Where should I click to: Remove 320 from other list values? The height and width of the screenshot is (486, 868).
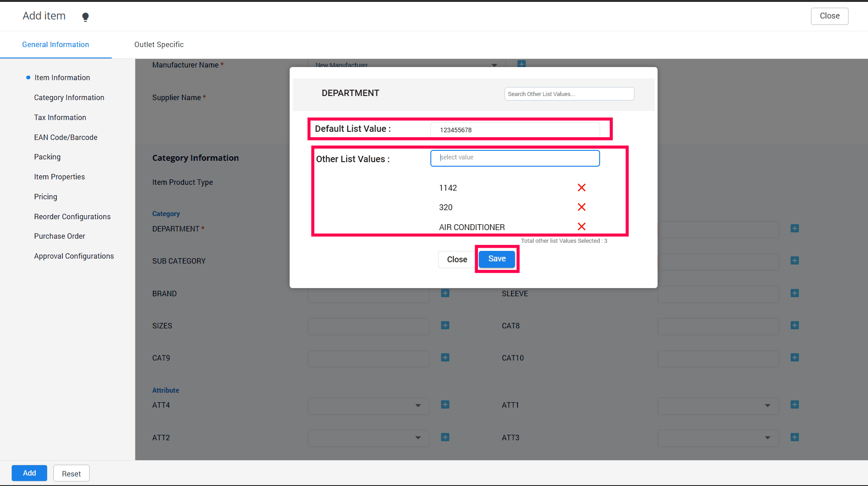click(582, 207)
